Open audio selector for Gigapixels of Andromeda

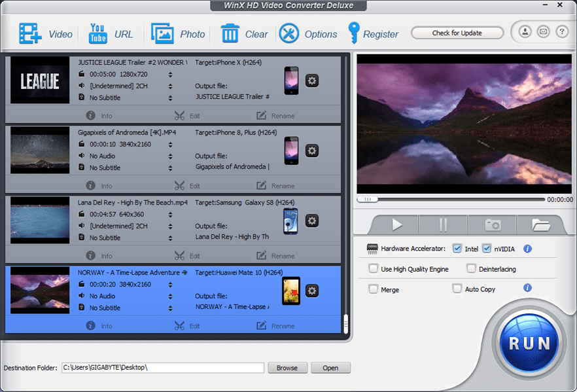pyautogui.click(x=171, y=156)
